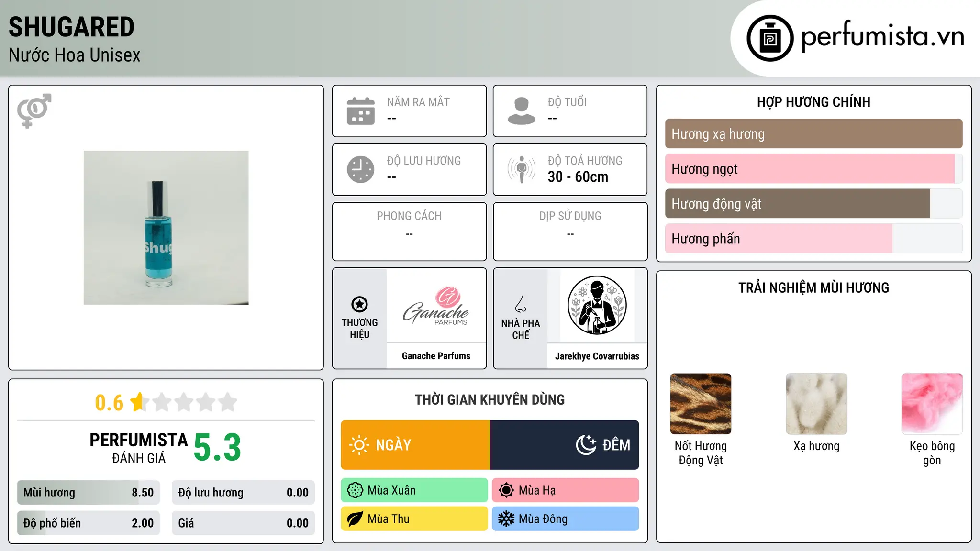Click the perfumista.vn site name
The height and width of the screenshot is (551, 980).
[x=883, y=36]
